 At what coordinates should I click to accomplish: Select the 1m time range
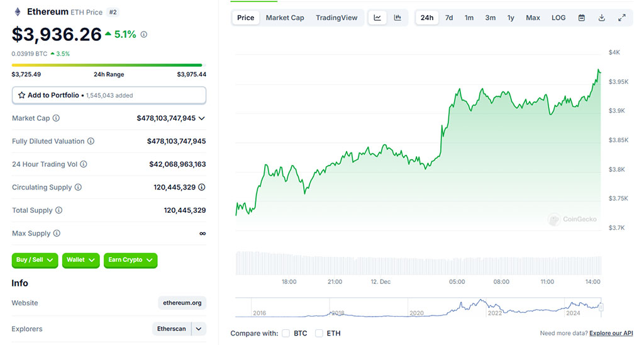469,18
